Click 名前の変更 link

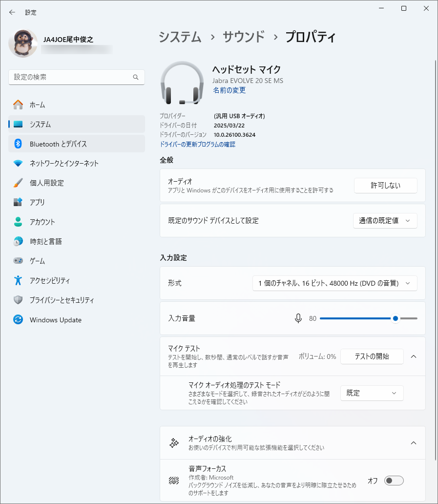coord(229,90)
